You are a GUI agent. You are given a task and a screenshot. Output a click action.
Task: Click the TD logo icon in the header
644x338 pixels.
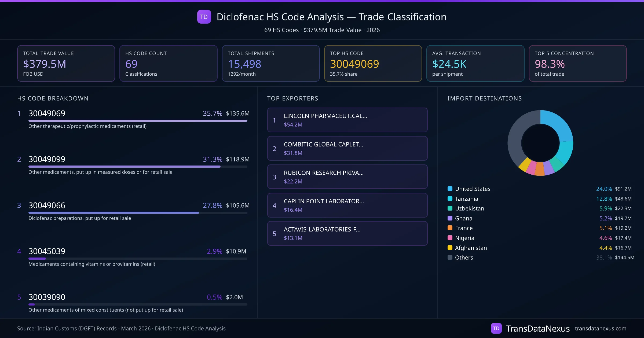coord(204,17)
